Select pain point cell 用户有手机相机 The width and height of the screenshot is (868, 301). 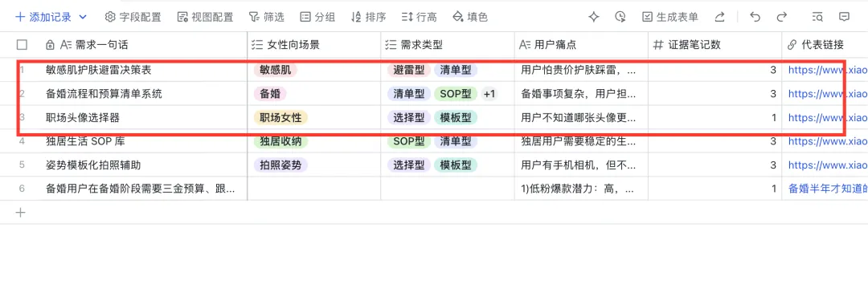pyautogui.click(x=581, y=165)
